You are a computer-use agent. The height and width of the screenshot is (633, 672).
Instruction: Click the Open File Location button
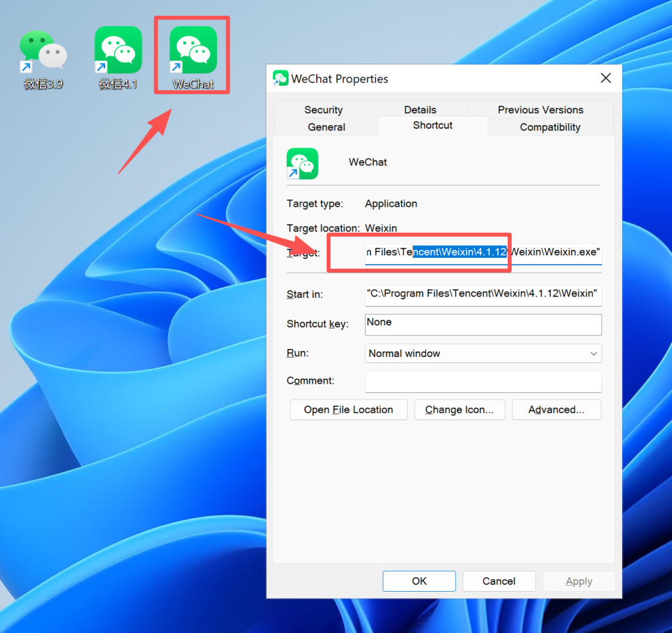click(x=348, y=410)
